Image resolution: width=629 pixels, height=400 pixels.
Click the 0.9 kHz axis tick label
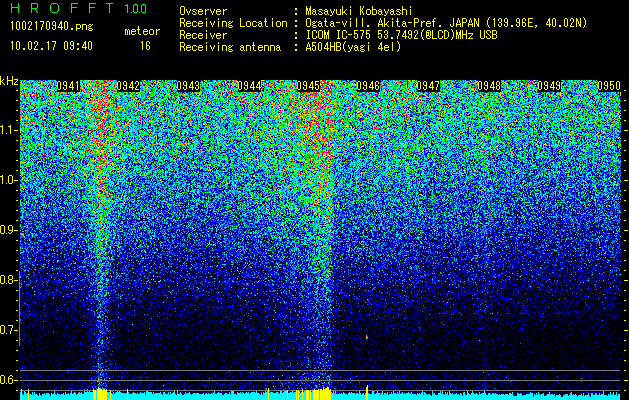pos(7,230)
